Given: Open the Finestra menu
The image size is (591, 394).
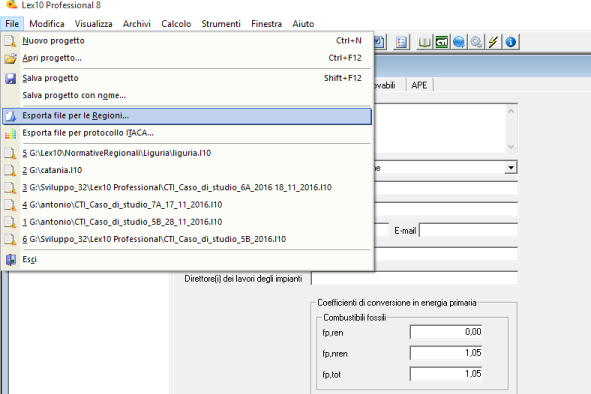Looking at the screenshot, I should click(x=266, y=24).
